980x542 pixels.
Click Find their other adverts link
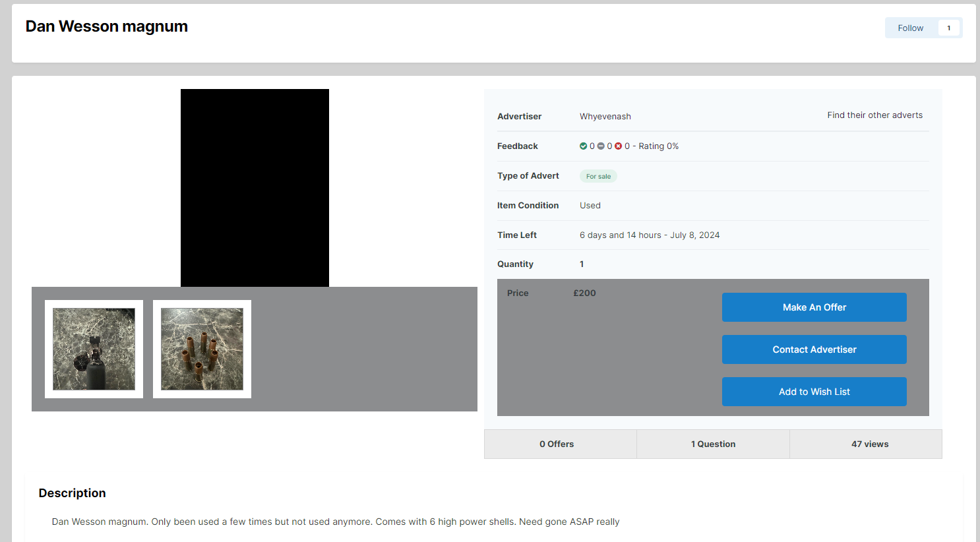click(x=874, y=115)
